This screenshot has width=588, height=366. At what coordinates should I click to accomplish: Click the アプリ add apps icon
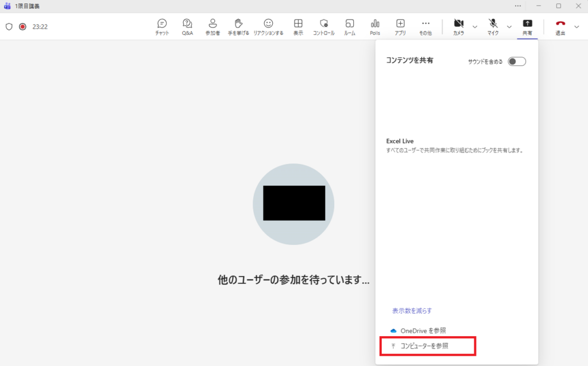pos(400,26)
